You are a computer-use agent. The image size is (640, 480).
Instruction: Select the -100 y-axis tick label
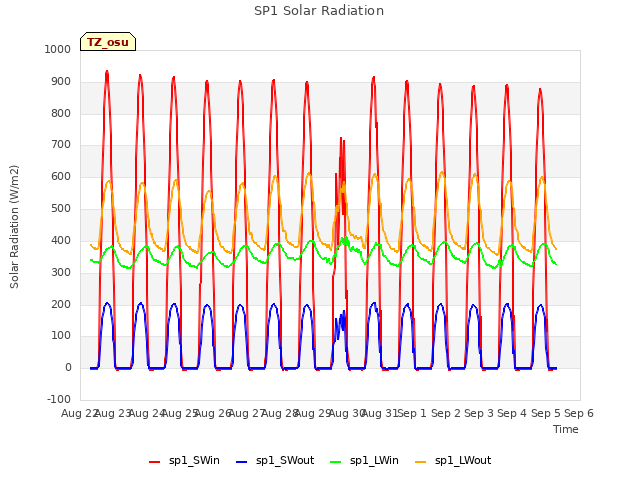(x=59, y=399)
